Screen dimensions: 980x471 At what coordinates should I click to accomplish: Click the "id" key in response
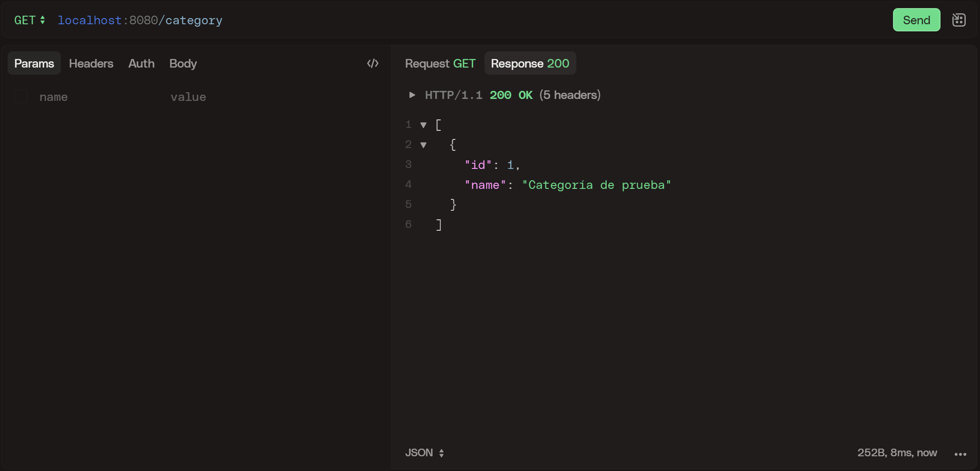[478, 165]
